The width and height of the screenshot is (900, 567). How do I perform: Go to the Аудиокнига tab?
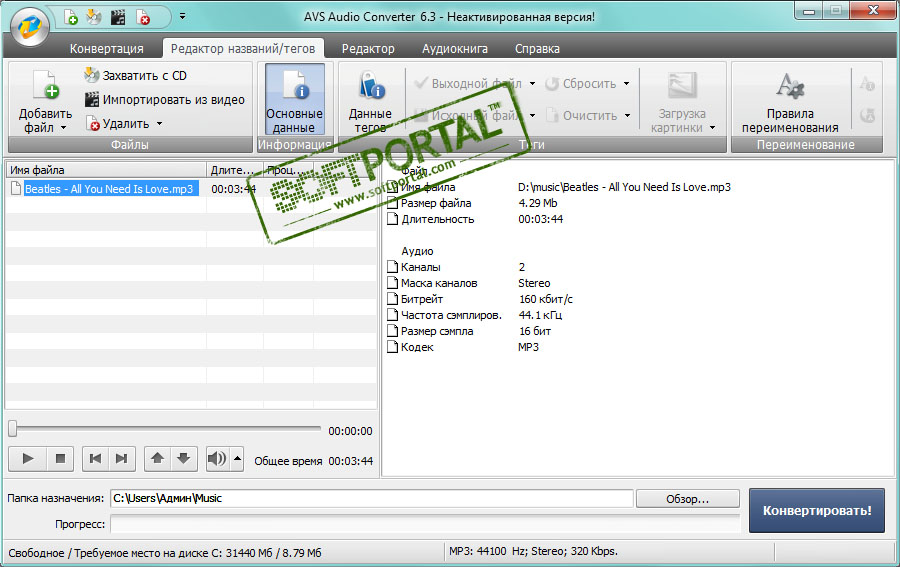point(455,49)
